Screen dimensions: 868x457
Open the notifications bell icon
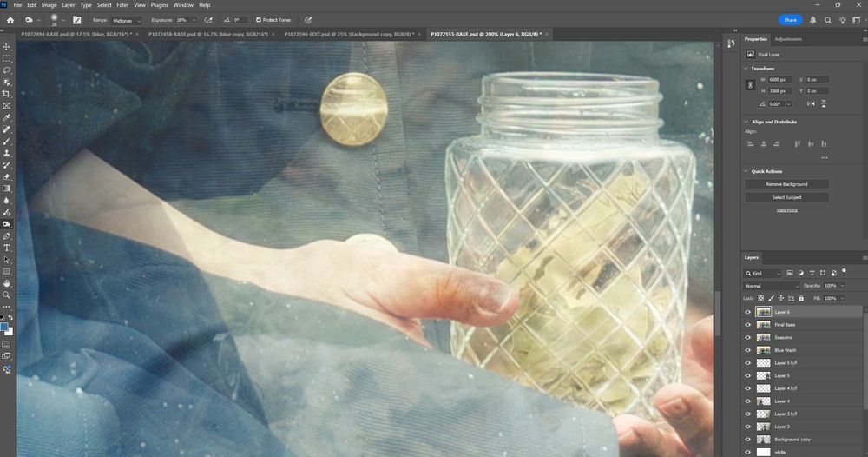click(x=812, y=20)
